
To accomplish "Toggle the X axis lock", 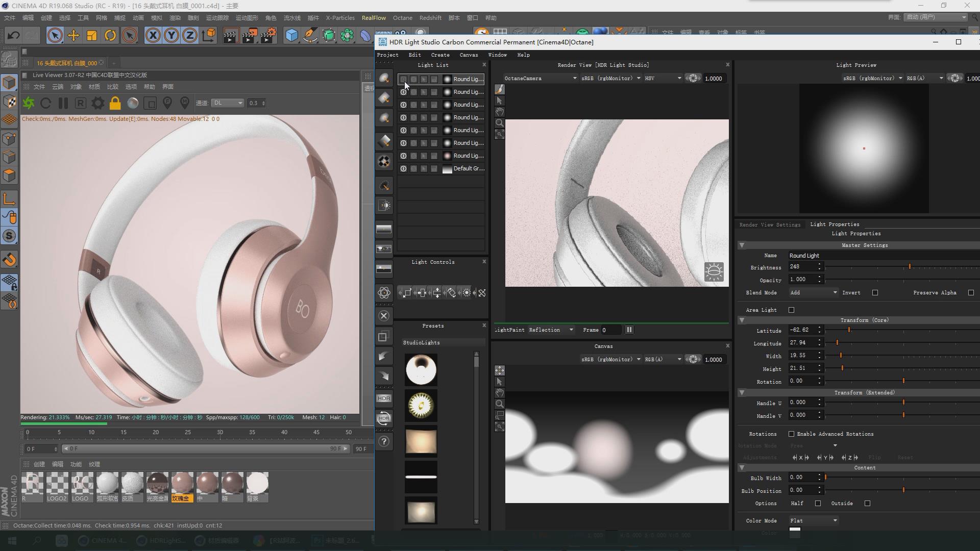I will point(153,35).
